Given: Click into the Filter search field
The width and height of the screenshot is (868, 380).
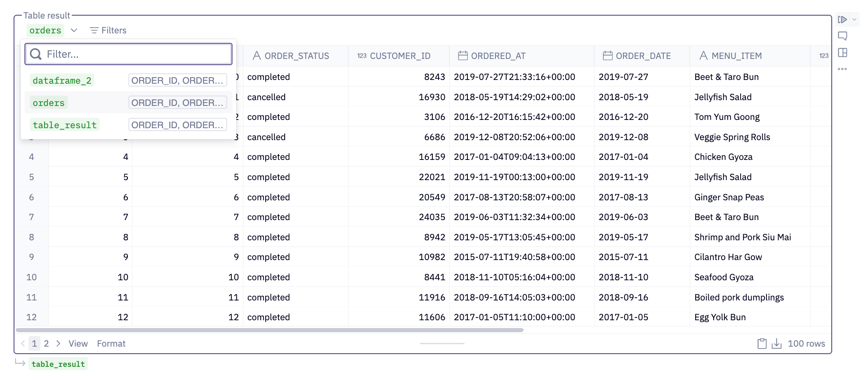Looking at the screenshot, I should (x=136, y=54).
